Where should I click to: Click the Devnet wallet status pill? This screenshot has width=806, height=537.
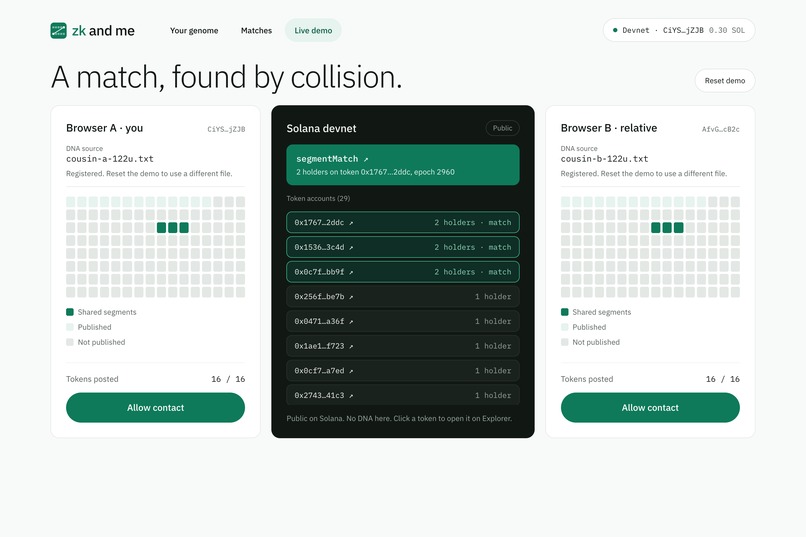pos(679,30)
